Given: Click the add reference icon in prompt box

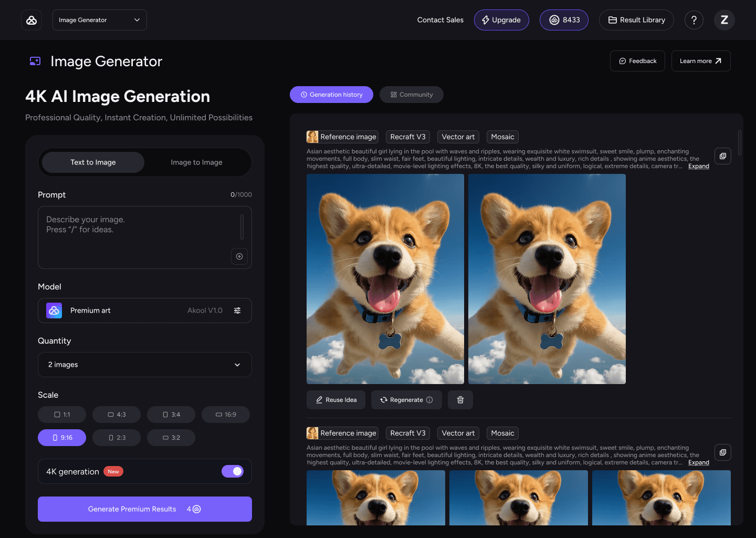Looking at the screenshot, I should click(x=239, y=256).
